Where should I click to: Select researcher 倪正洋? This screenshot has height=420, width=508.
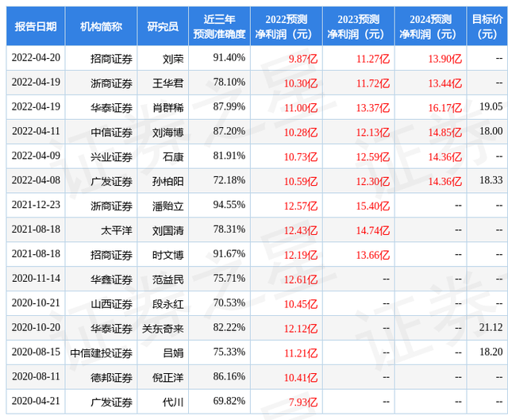pyautogui.click(x=167, y=378)
